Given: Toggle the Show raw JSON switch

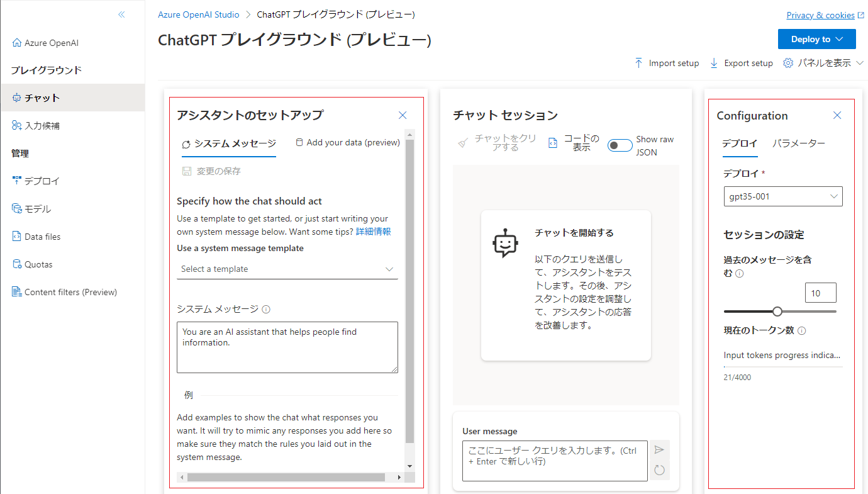Looking at the screenshot, I should point(620,145).
